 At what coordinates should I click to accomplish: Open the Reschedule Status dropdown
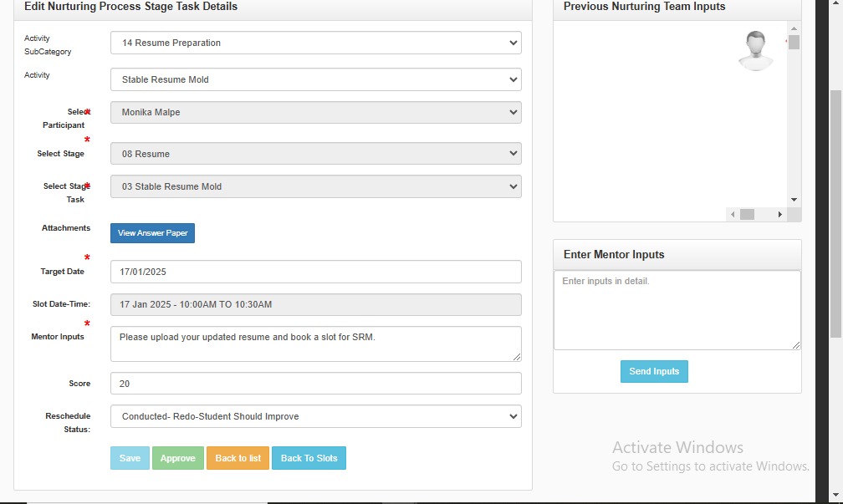click(x=315, y=416)
